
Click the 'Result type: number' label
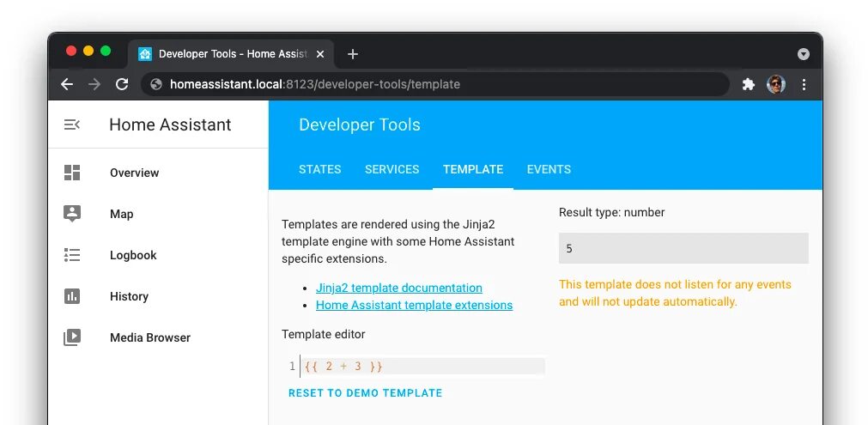click(x=611, y=213)
